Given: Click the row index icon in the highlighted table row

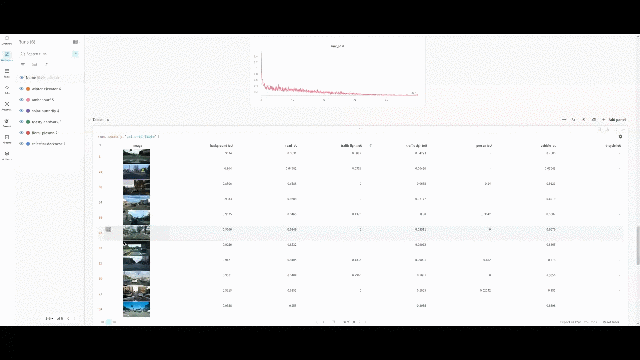Looking at the screenshot, I should [x=108, y=229].
